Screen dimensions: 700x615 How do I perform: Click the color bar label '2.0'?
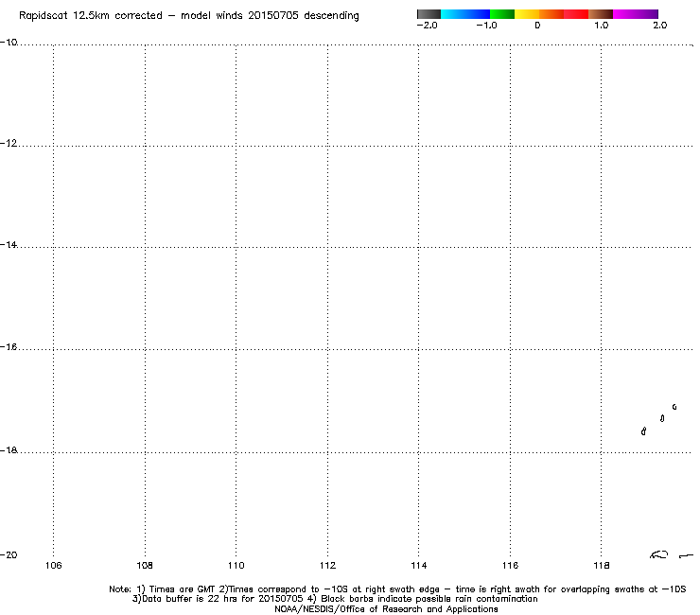point(660,26)
